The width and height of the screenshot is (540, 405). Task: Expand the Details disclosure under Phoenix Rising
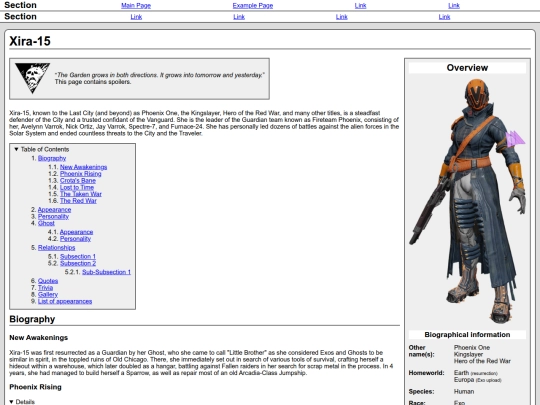(x=11, y=402)
